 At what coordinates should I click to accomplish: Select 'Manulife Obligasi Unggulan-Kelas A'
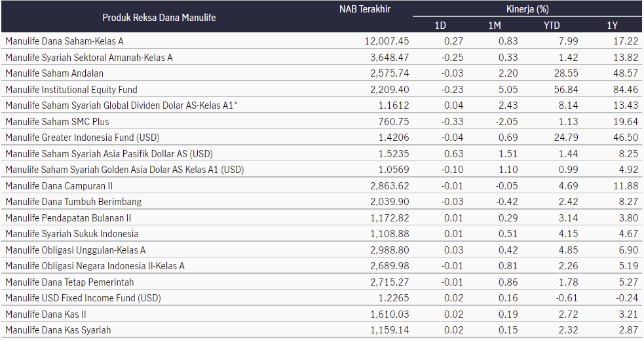pos(75,250)
